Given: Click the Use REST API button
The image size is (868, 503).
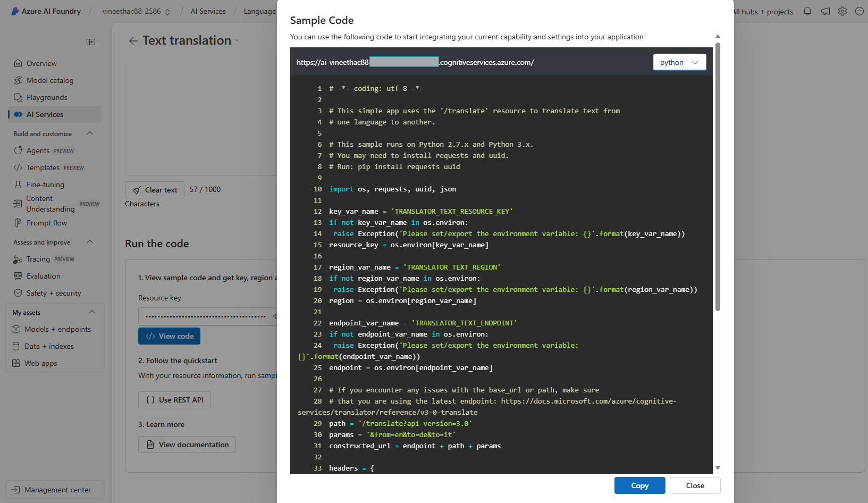Looking at the screenshot, I should pyautogui.click(x=174, y=400).
